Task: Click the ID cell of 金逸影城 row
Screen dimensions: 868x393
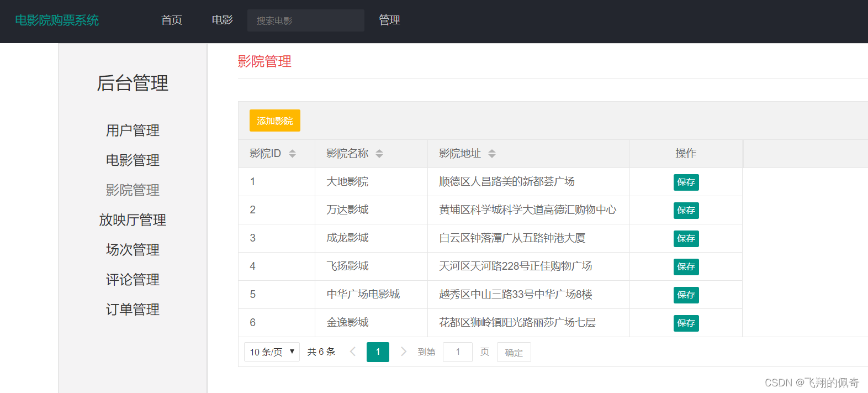Action: (x=277, y=323)
